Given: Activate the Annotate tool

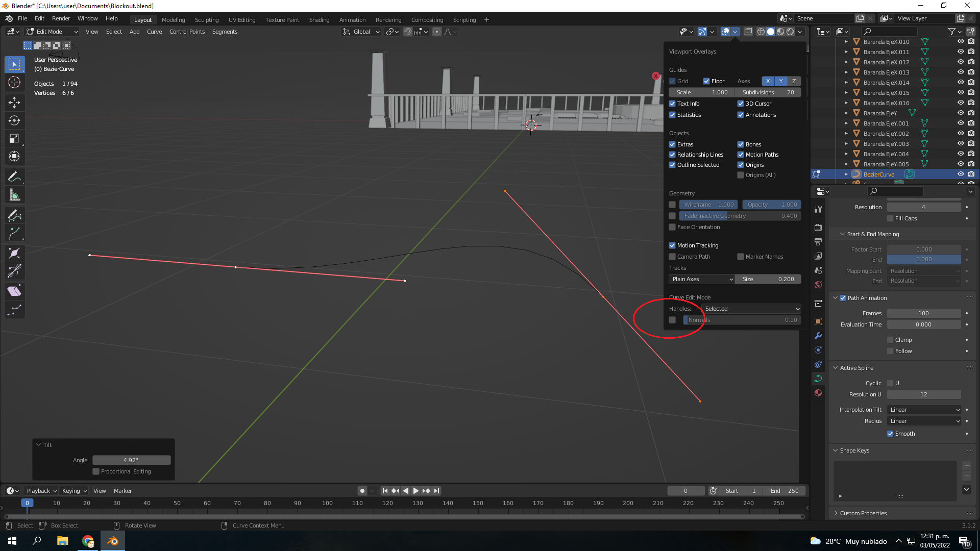Looking at the screenshot, I should 14,177.
